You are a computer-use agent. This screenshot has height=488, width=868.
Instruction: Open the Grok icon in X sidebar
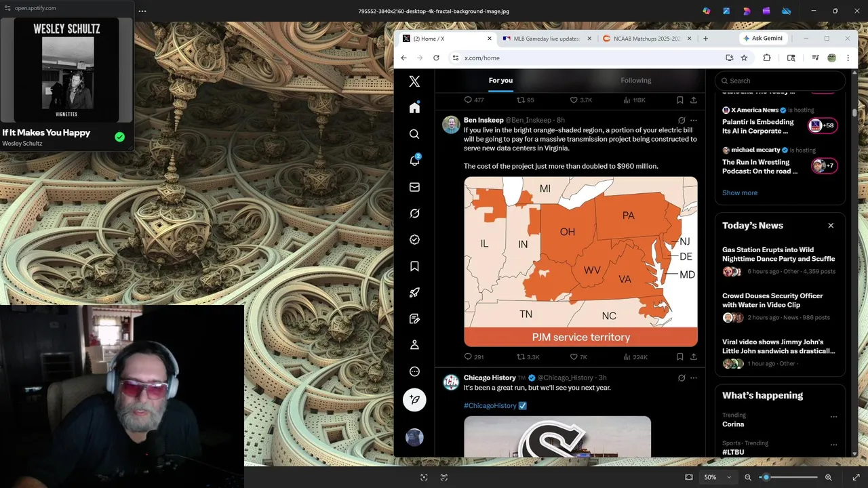(x=414, y=213)
